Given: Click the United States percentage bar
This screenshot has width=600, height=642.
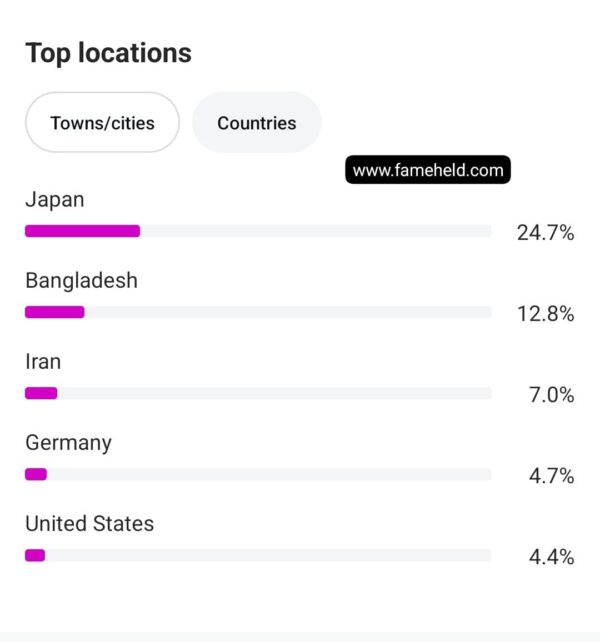Looking at the screenshot, I should (x=35, y=555).
